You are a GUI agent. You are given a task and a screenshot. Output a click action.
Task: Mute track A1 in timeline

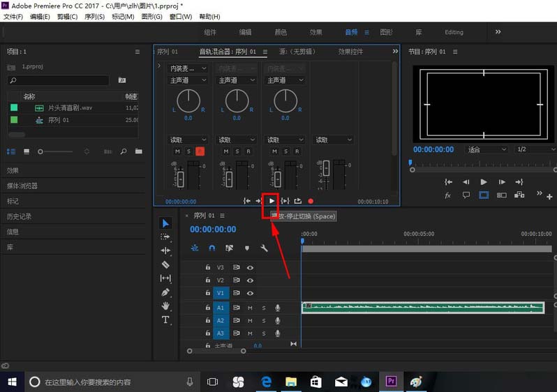(x=250, y=308)
